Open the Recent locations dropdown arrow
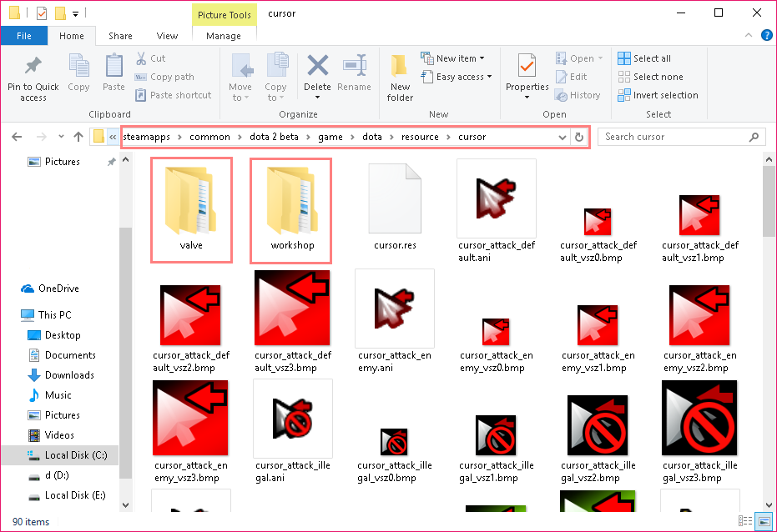The height and width of the screenshot is (532, 777). coord(61,137)
